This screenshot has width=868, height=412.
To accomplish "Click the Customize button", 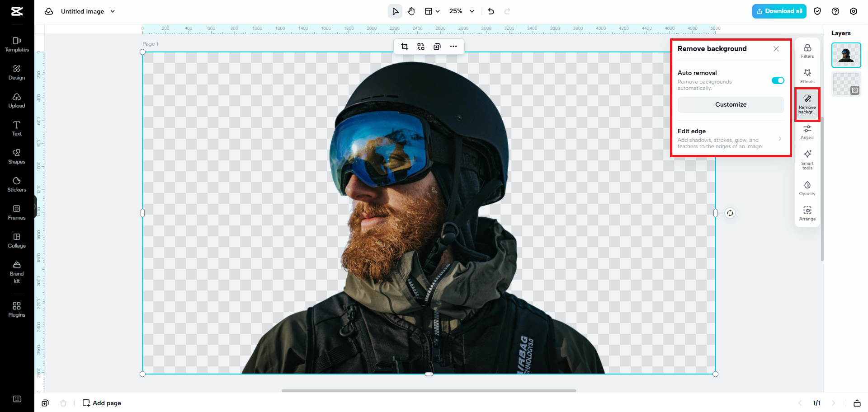I will [731, 104].
